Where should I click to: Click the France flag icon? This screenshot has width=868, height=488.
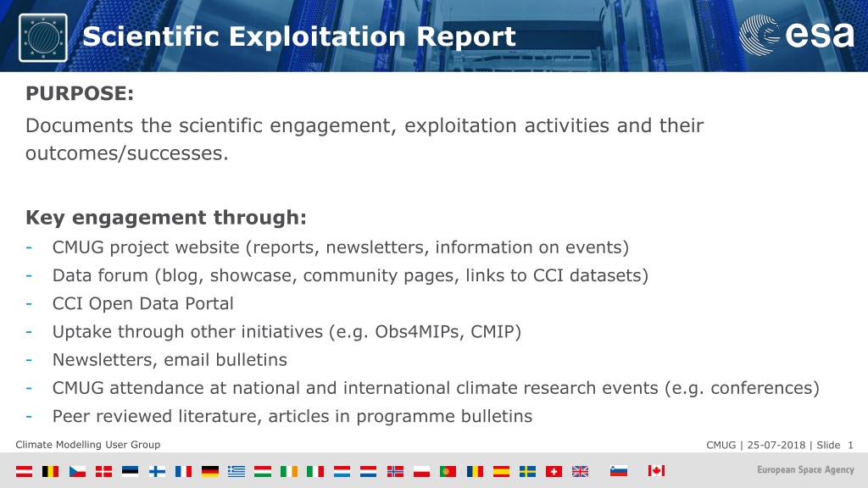click(x=183, y=471)
